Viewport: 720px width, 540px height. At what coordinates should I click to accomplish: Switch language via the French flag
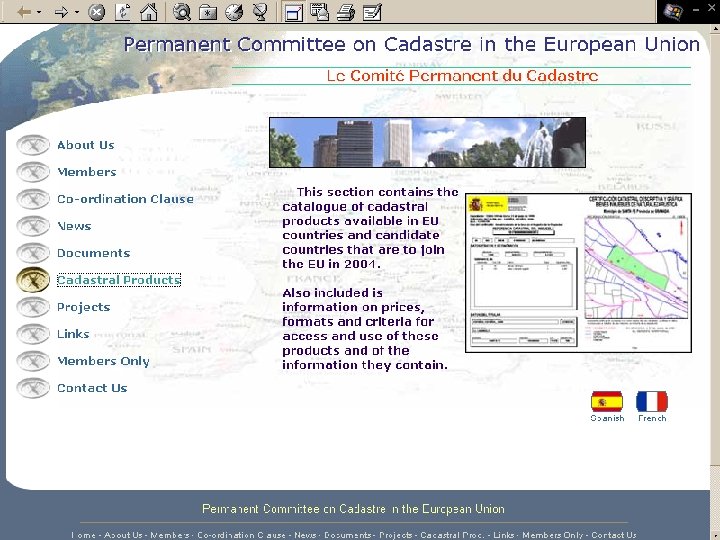coord(652,402)
